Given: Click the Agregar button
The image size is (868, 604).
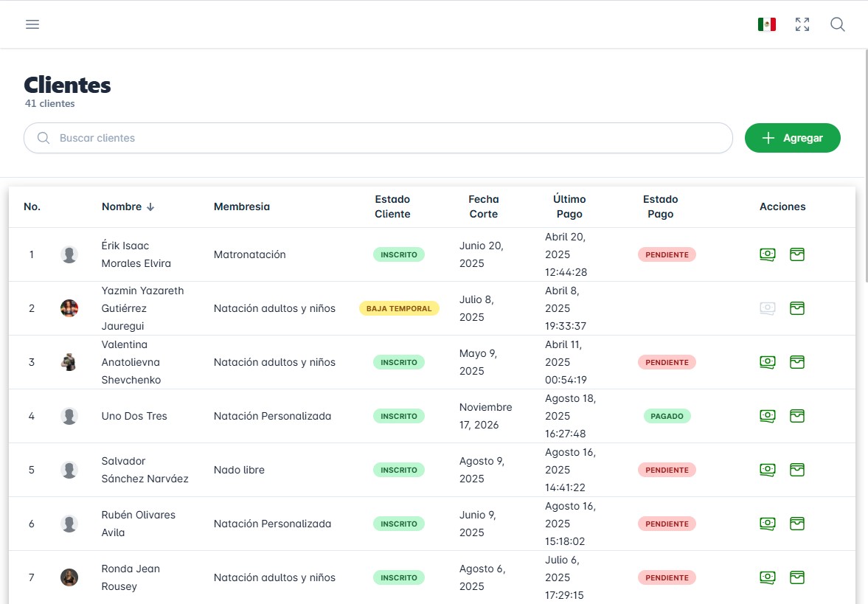Looking at the screenshot, I should 792,138.
